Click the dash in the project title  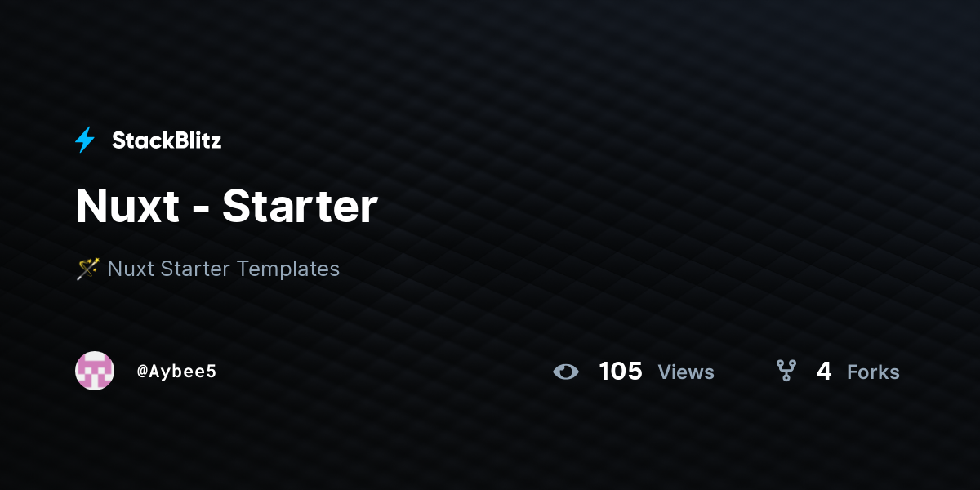(x=200, y=211)
